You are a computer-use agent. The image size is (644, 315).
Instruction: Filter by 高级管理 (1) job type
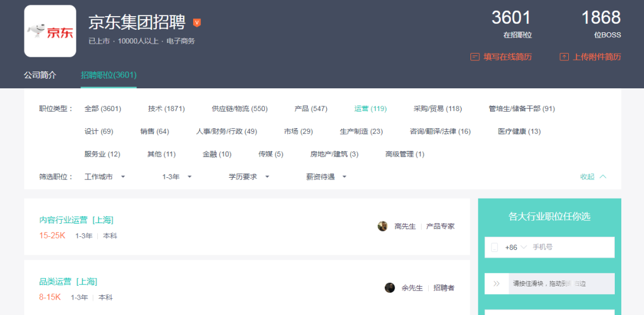tap(404, 155)
